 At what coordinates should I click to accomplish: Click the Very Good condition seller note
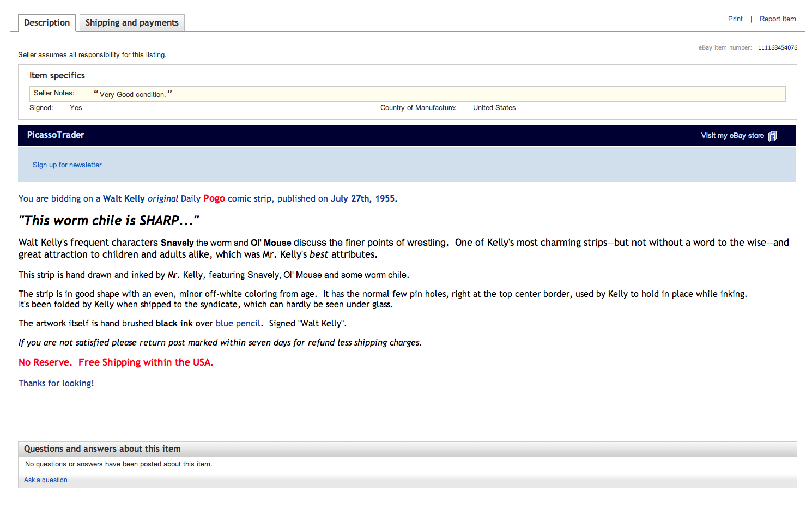click(x=132, y=94)
